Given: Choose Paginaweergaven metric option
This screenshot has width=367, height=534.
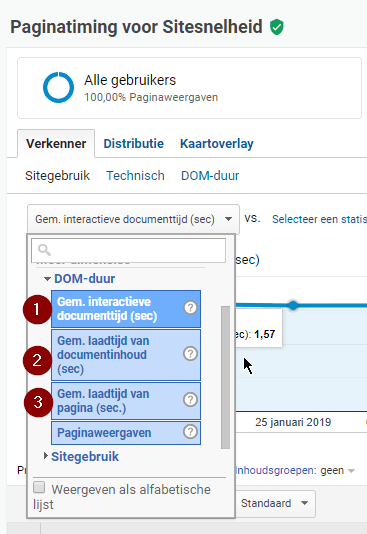Looking at the screenshot, I should coord(126,433).
